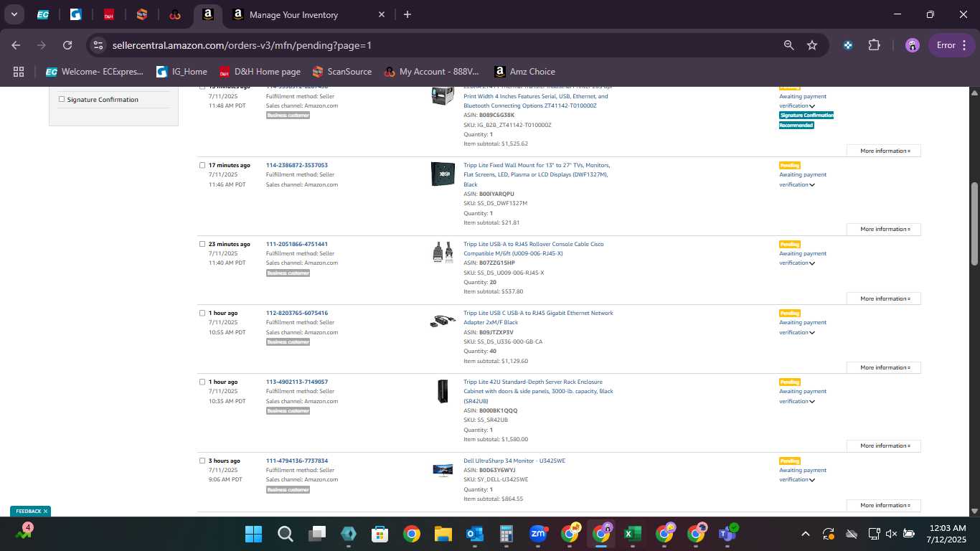Image resolution: width=980 pixels, height=551 pixels.
Task: Open Tripp Lite Fixed Wall Mount product link
Action: [537, 175]
